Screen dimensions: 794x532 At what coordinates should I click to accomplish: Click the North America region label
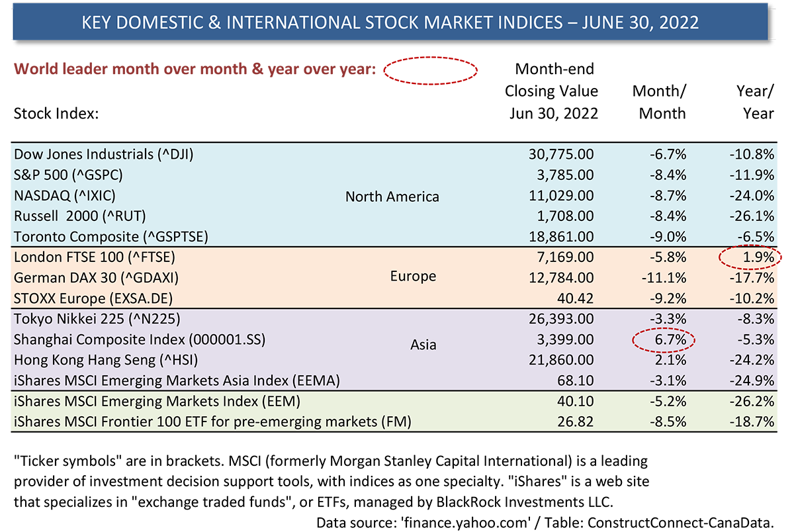[x=392, y=197]
